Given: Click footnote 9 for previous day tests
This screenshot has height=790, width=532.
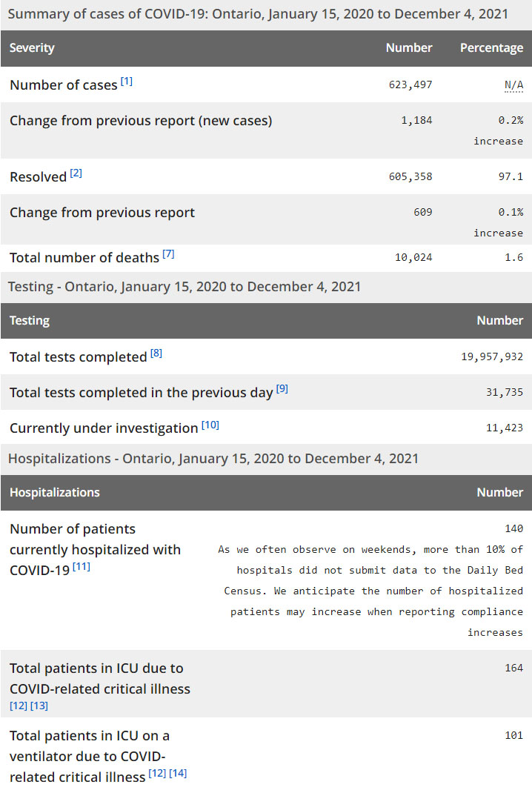Looking at the screenshot, I should 282,389.
